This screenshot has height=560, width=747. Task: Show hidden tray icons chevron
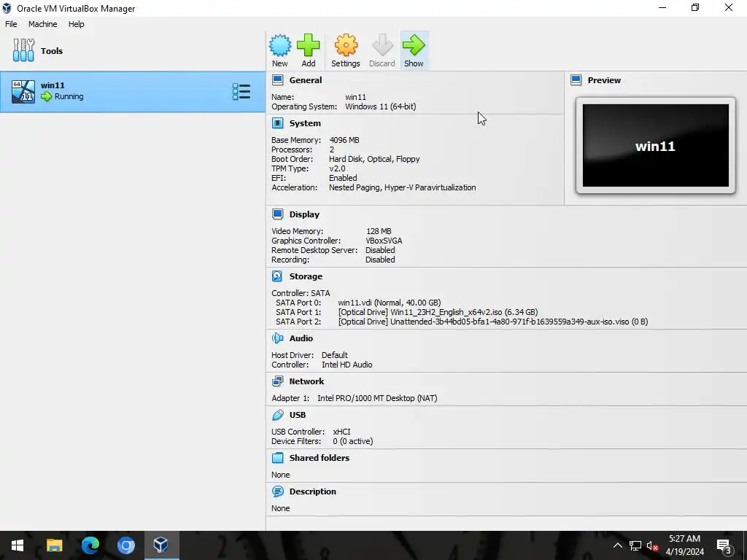(617, 545)
